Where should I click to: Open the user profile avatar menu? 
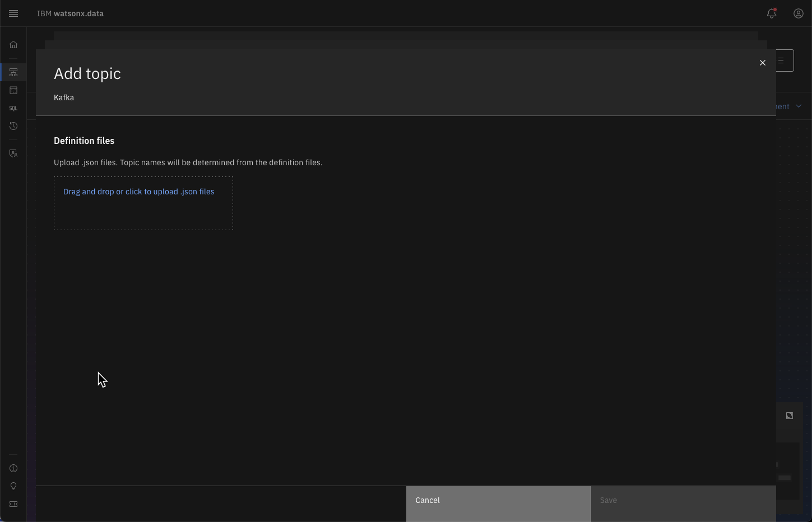coord(799,13)
